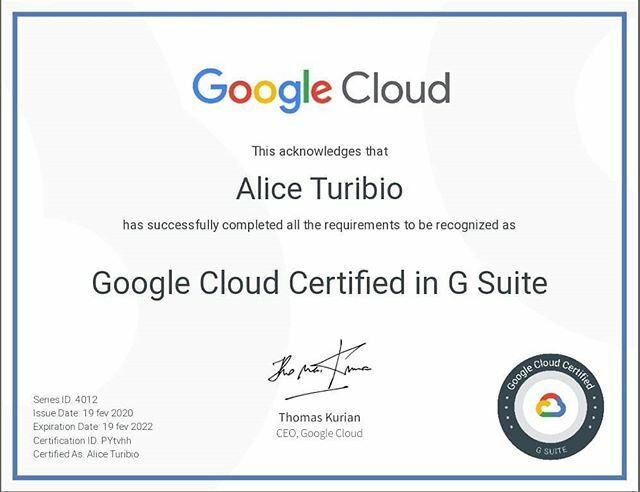Viewport: 640px width, 492px height.
Task: Click Thomas Kurian's handwritten signature
Action: point(320,370)
